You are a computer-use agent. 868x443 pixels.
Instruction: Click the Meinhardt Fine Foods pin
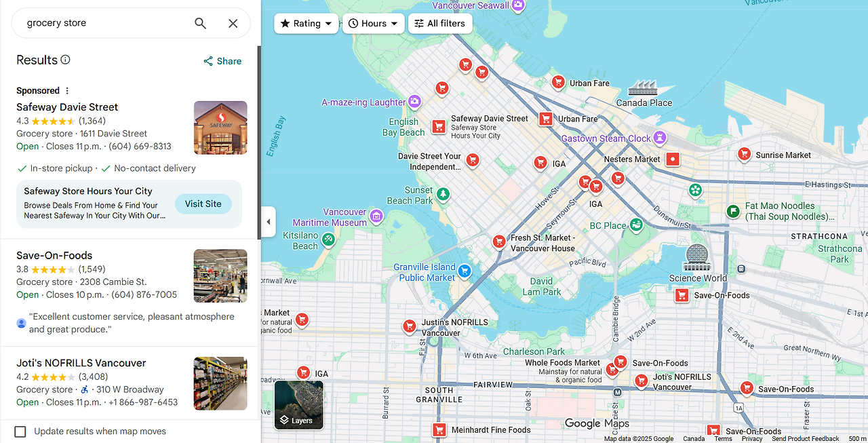pos(439,429)
